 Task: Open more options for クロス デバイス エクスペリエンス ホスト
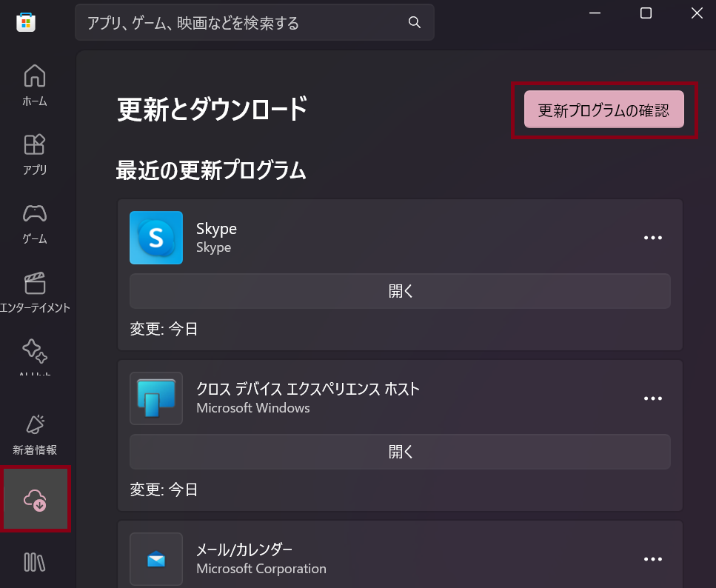652,398
